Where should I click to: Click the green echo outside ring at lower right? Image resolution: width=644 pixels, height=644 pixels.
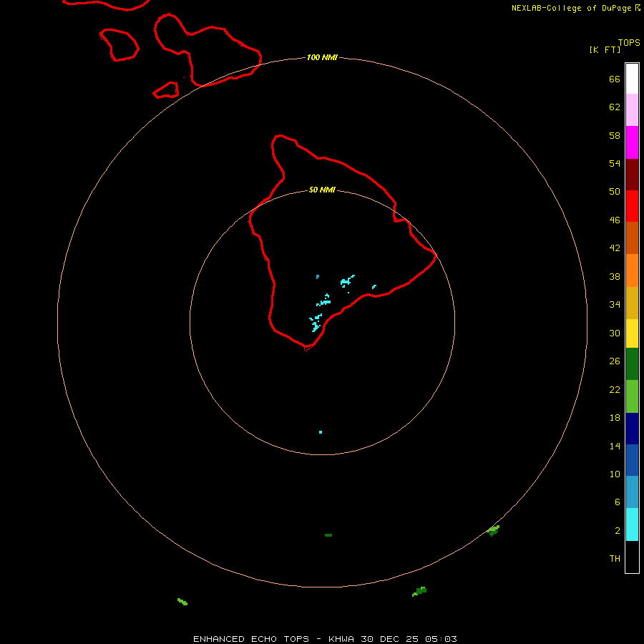point(419,592)
